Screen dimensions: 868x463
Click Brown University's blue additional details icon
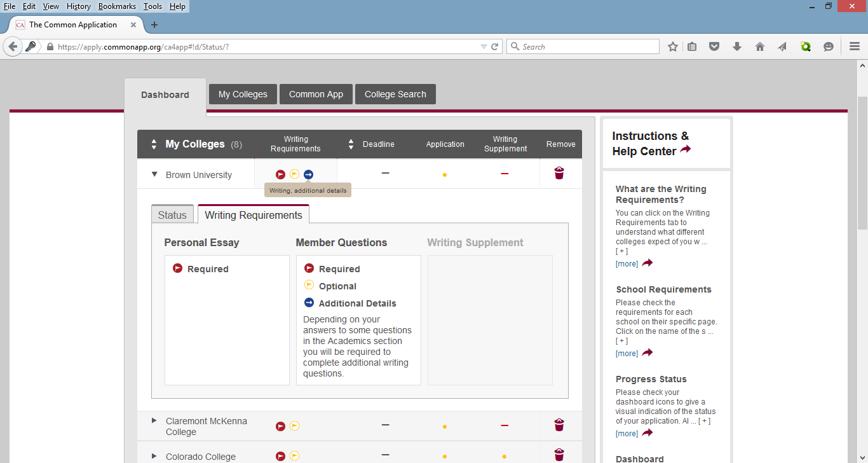coord(308,174)
